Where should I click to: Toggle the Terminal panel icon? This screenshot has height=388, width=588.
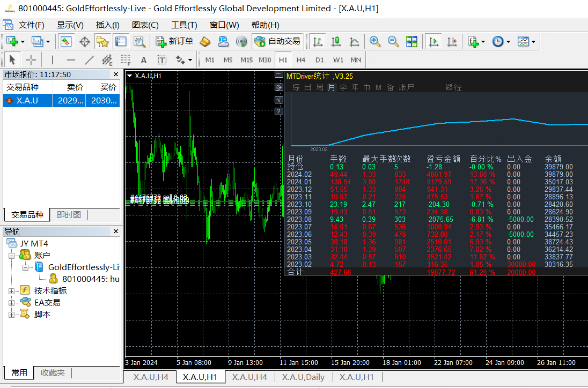click(x=121, y=41)
